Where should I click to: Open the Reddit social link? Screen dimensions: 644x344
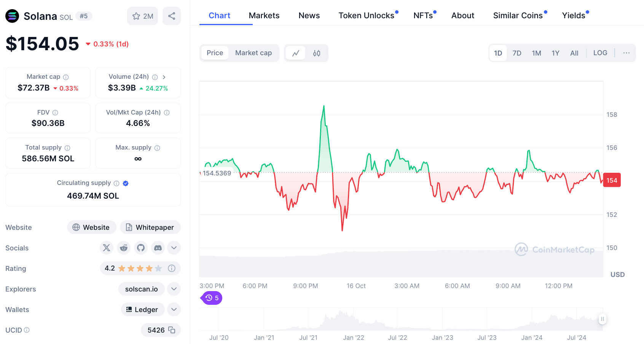(x=124, y=248)
